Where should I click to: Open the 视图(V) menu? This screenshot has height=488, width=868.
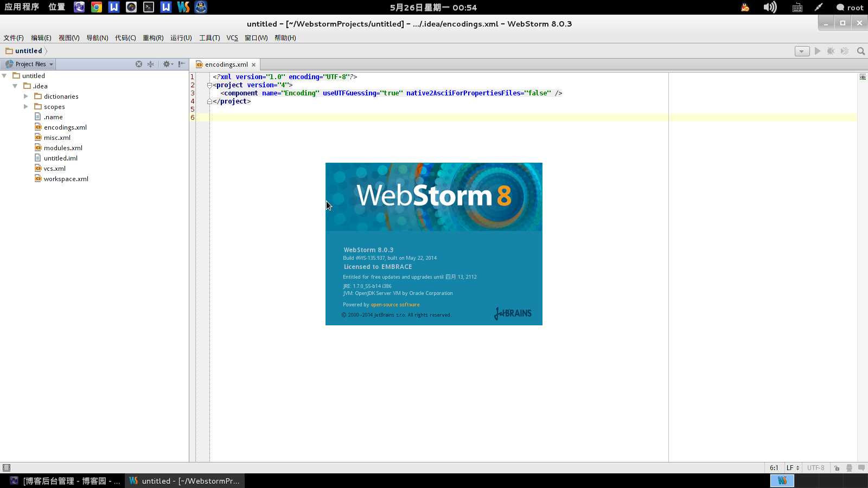pyautogui.click(x=69, y=38)
